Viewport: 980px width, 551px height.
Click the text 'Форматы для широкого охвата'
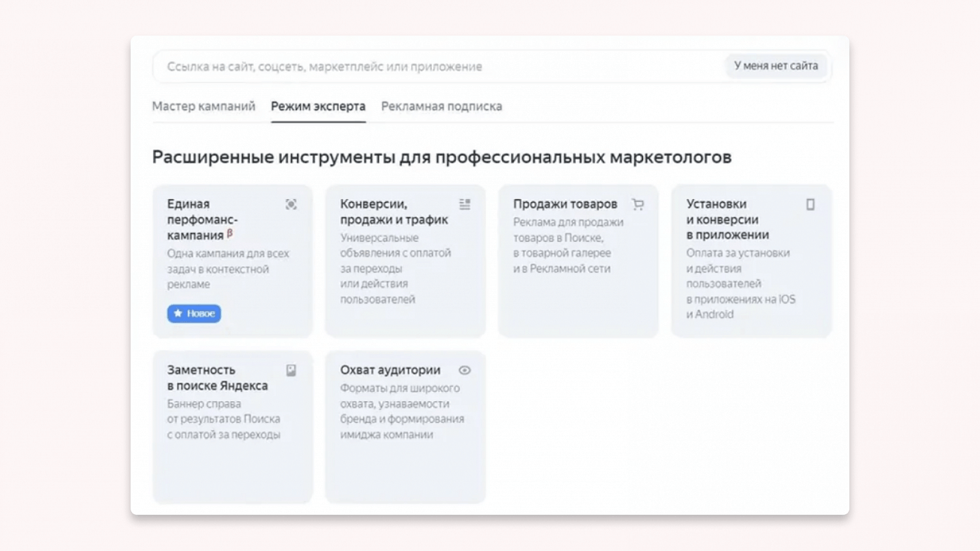coord(402,411)
